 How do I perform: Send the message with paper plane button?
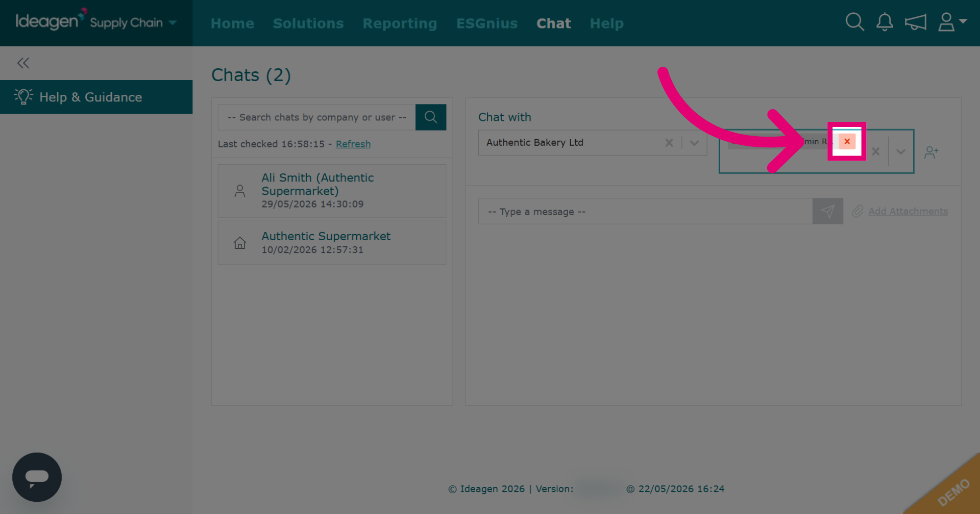(x=827, y=211)
